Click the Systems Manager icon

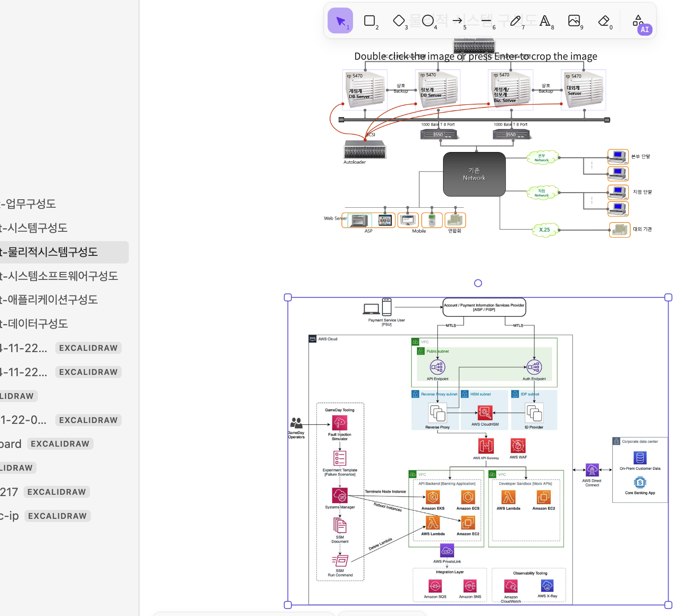340,495
